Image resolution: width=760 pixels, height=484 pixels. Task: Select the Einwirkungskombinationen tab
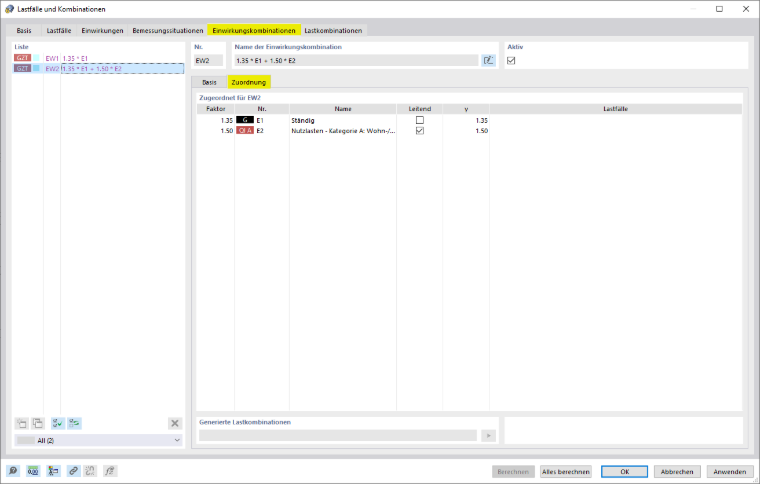[254, 31]
